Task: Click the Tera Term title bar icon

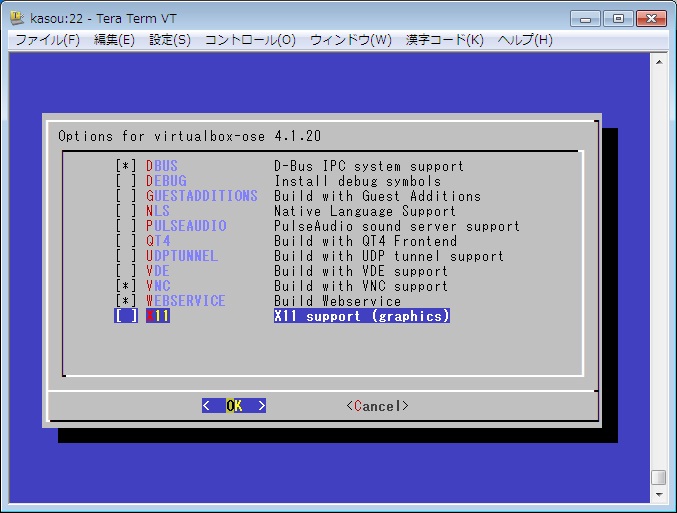Action: pyautogui.click(x=17, y=18)
